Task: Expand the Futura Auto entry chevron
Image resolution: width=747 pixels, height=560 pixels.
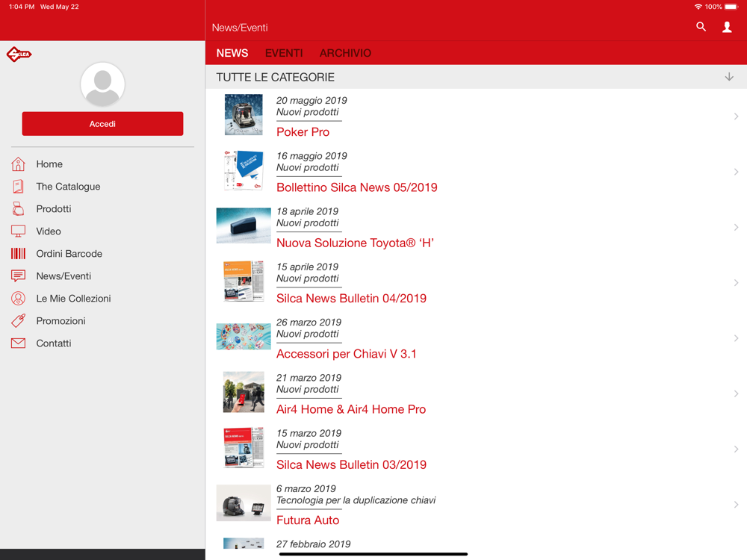Action: 736,505
